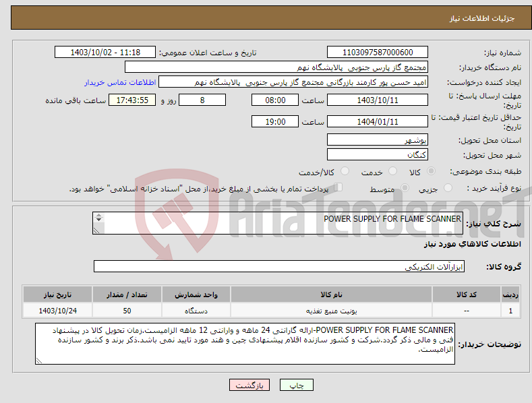Click the 1403/10/24 need date cell
The height and width of the screenshot is (403, 532).
[x=58, y=311]
